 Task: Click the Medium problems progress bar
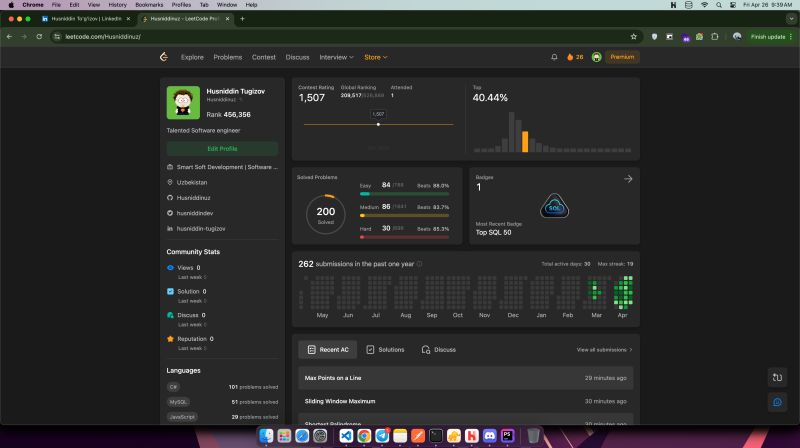(x=404, y=215)
